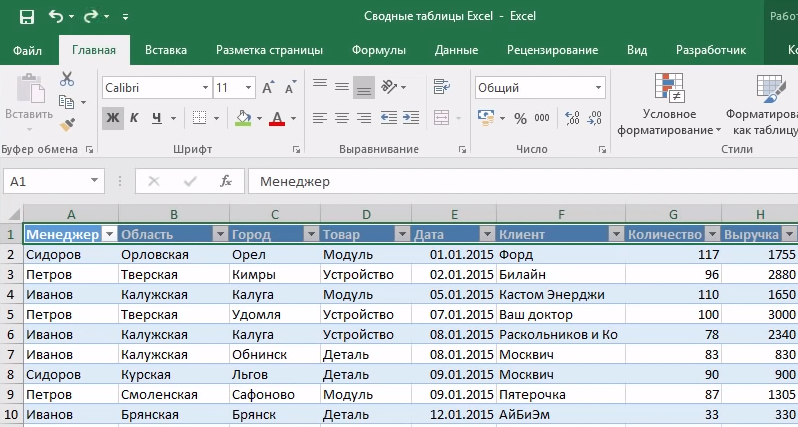Open the Calibri font name dropdown
Viewport: 798px width, 427px height.
[x=201, y=88]
